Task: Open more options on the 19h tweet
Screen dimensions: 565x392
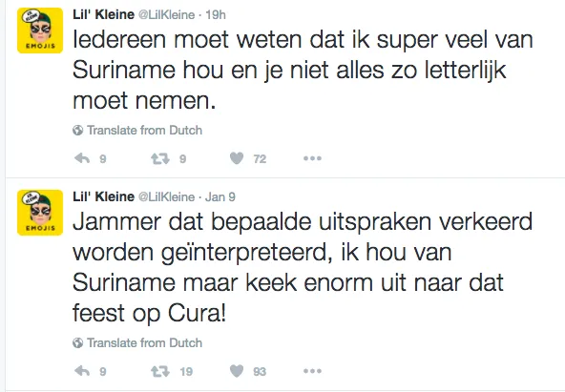Action: [x=312, y=158]
